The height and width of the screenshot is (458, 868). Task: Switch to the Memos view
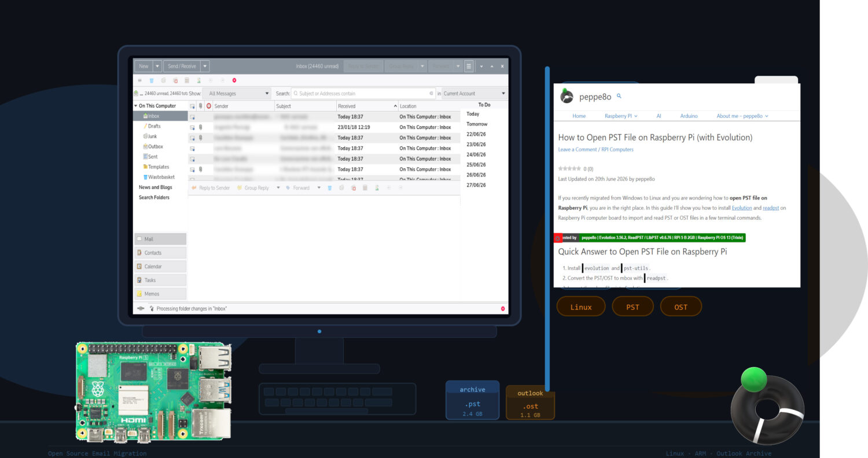(x=160, y=294)
